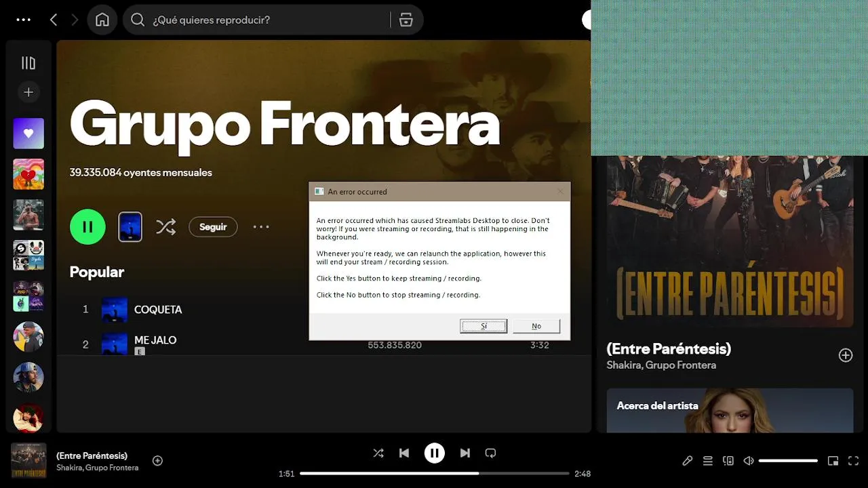Image resolution: width=868 pixels, height=488 pixels.
Task: Open the mini player icon
Action: (x=833, y=461)
